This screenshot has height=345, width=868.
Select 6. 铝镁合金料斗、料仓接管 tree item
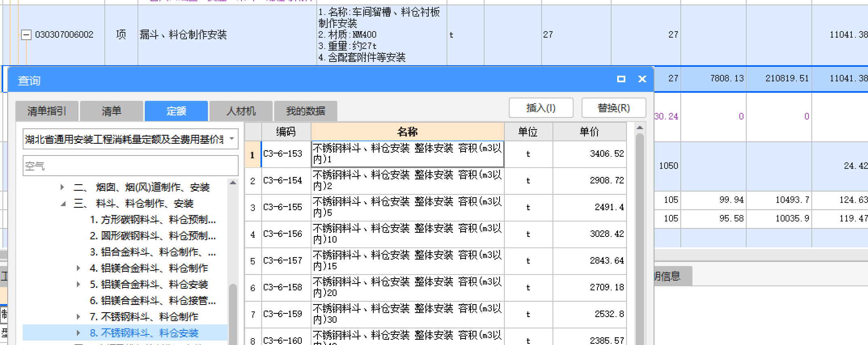pyautogui.click(x=153, y=300)
